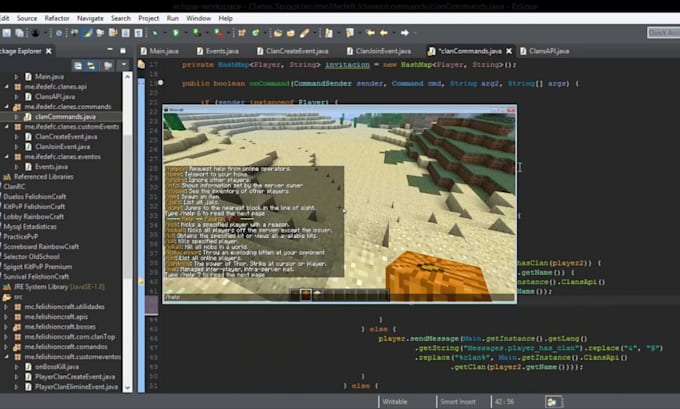
Task: Select the Scoreboard RainbowCraft project
Action: pos(41,247)
